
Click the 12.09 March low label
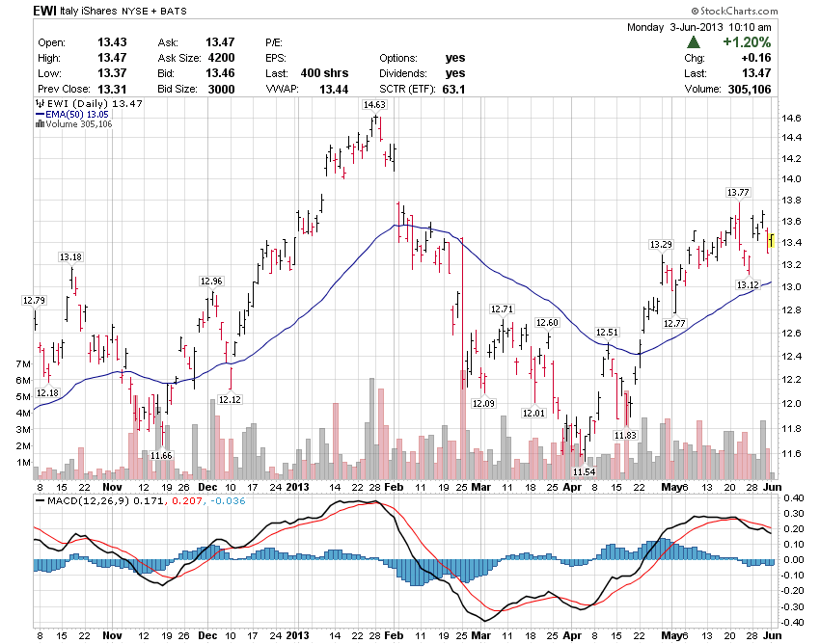[483, 403]
